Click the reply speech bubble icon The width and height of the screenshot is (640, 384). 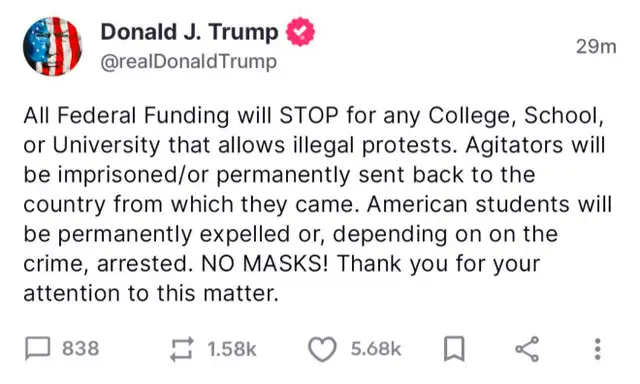tap(38, 348)
